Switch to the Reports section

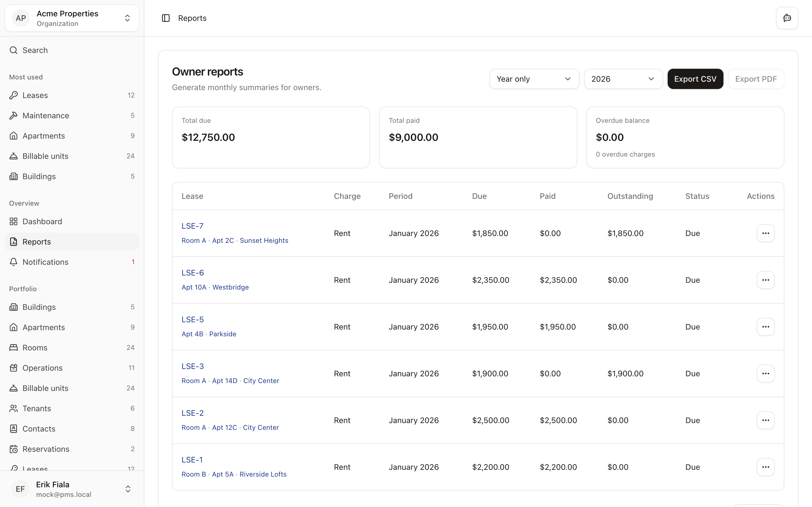click(x=37, y=241)
